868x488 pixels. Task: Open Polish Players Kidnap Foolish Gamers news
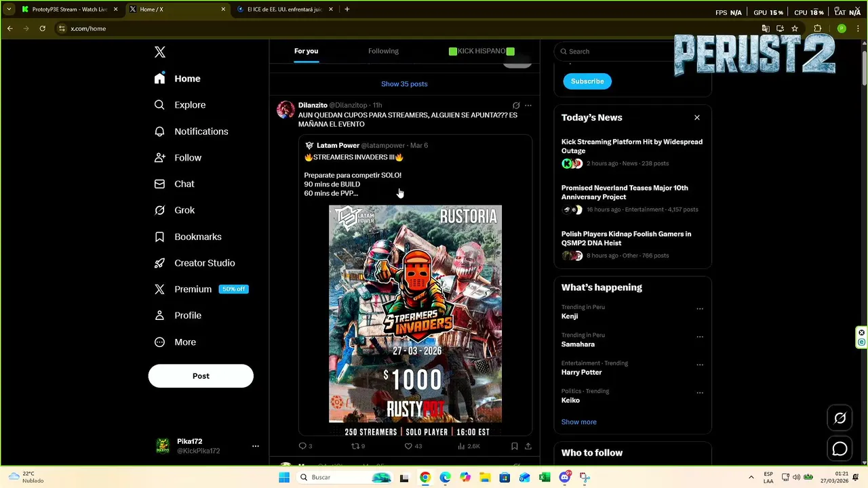(x=626, y=239)
